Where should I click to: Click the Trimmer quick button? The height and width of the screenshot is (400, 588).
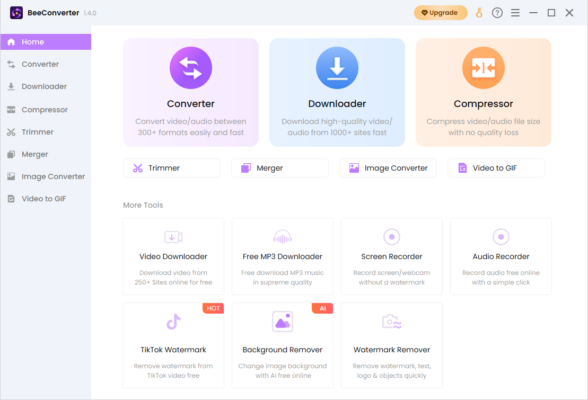click(172, 168)
